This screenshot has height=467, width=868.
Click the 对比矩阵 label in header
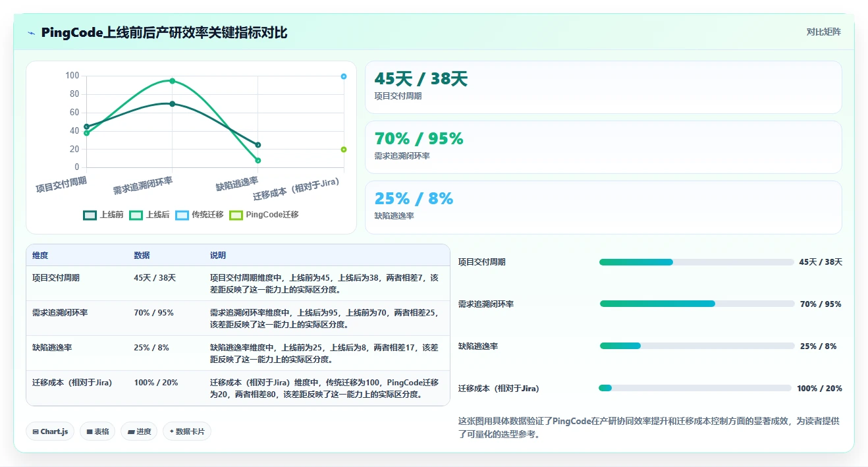[824, 32]
